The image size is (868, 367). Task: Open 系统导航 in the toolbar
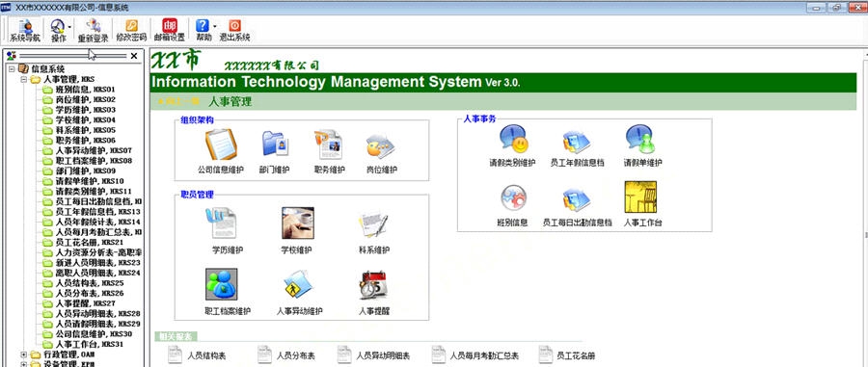[x=24, y=31]
